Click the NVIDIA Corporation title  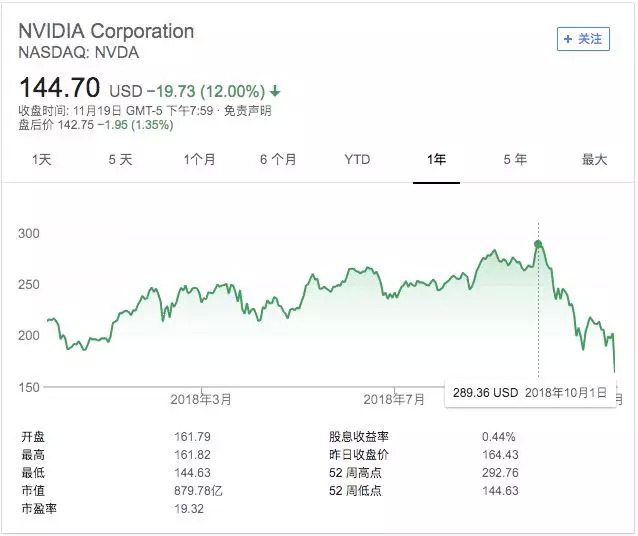tap(106, 31)
